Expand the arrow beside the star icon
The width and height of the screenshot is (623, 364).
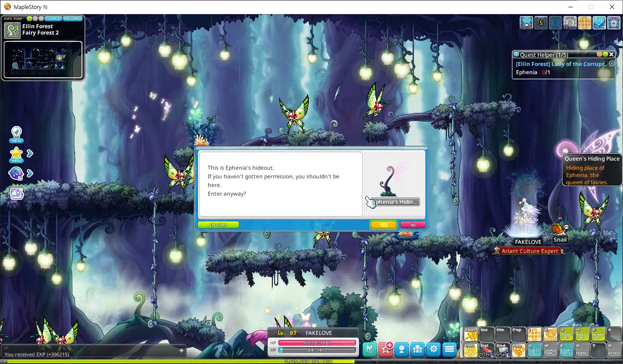30,153
